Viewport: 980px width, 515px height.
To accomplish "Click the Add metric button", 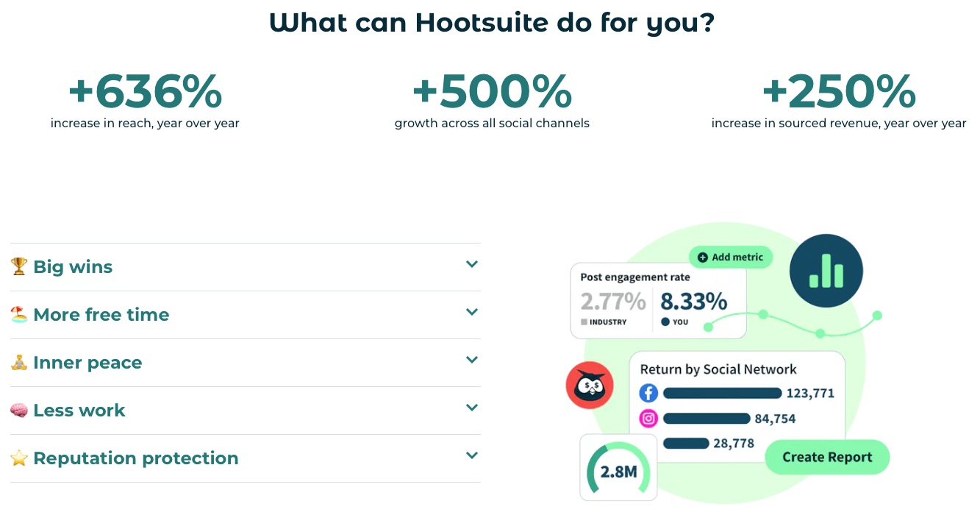I will tap(730, 257).
